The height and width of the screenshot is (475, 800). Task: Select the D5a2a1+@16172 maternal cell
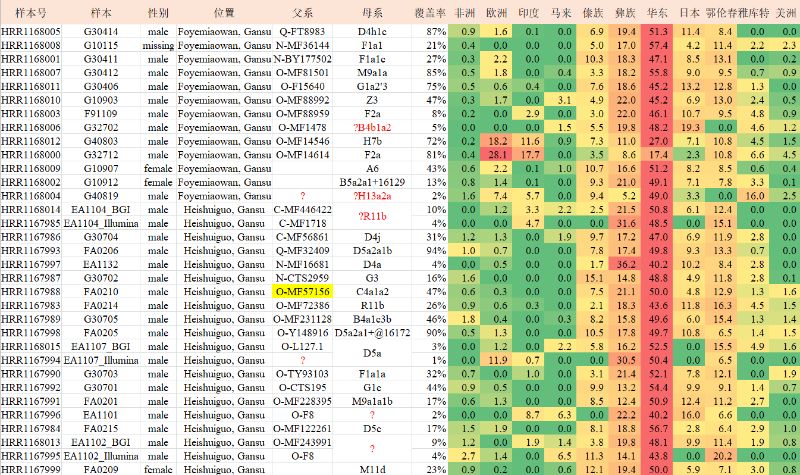click(372, 333)
